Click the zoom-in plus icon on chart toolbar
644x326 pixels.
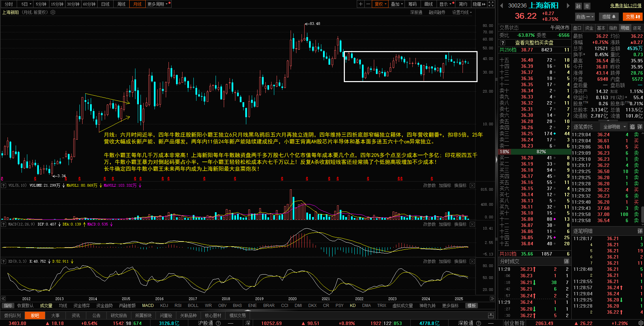click(361, 4)
